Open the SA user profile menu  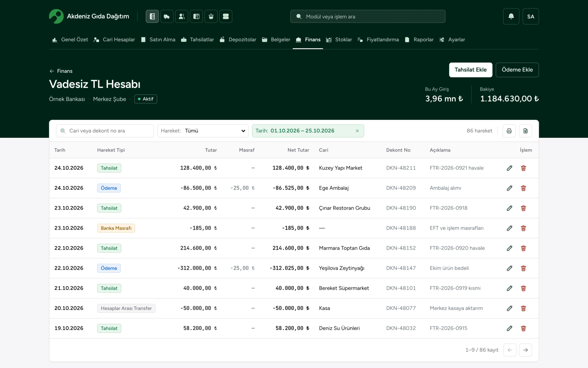click(x=531, y=16)
